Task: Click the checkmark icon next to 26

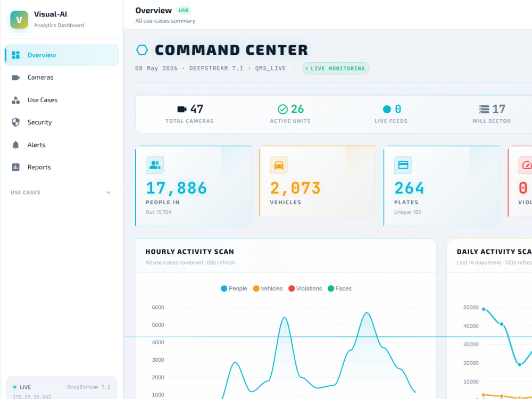Action: 282,109
